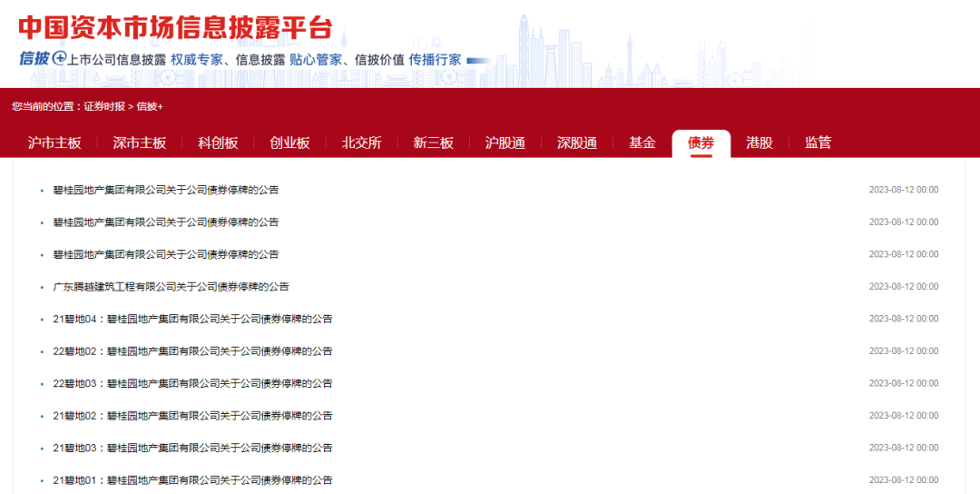Switch to the 沪市主板 tab
Image resolution: width=980 pixels, height=494 pixels.
54,143
